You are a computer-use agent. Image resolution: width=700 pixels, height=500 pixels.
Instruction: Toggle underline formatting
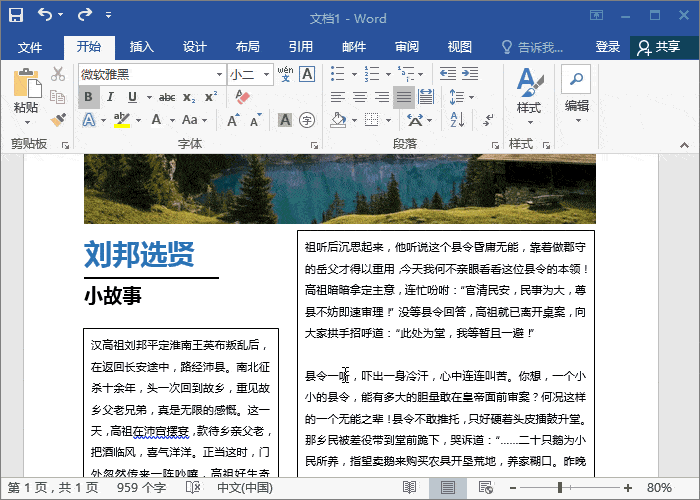pyautogui.click(x=132, y=97)
